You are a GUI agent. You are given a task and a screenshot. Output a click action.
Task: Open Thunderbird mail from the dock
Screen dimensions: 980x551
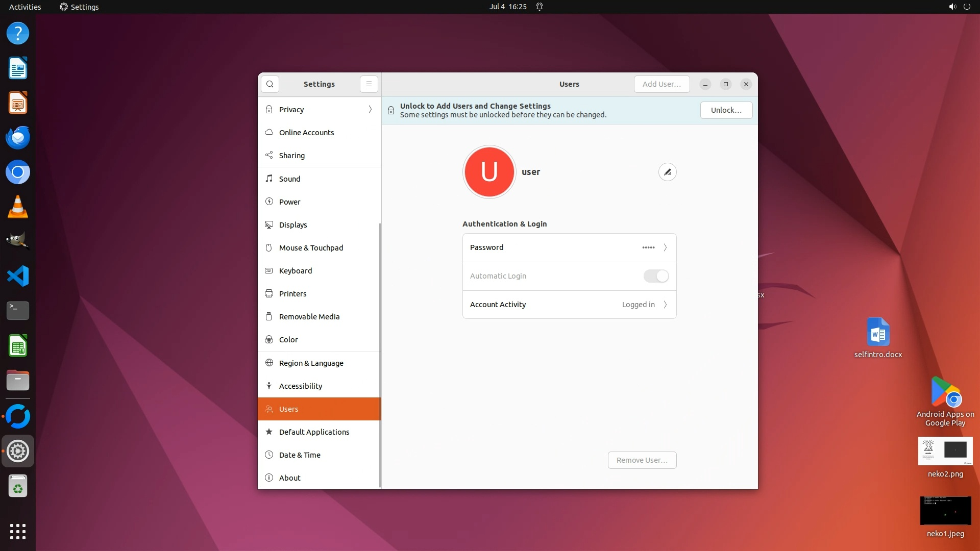point(18,138)
